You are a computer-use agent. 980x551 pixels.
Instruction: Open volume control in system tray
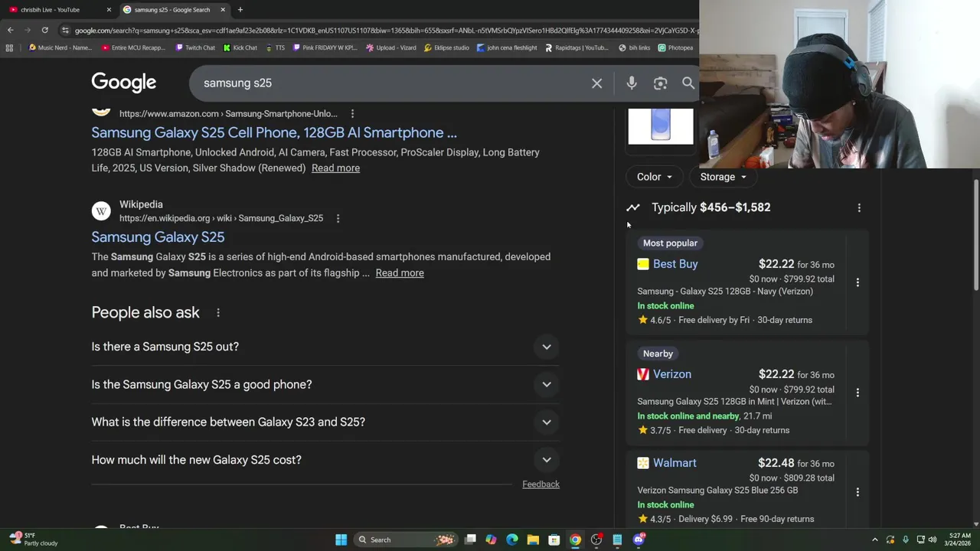click(933, 540)
